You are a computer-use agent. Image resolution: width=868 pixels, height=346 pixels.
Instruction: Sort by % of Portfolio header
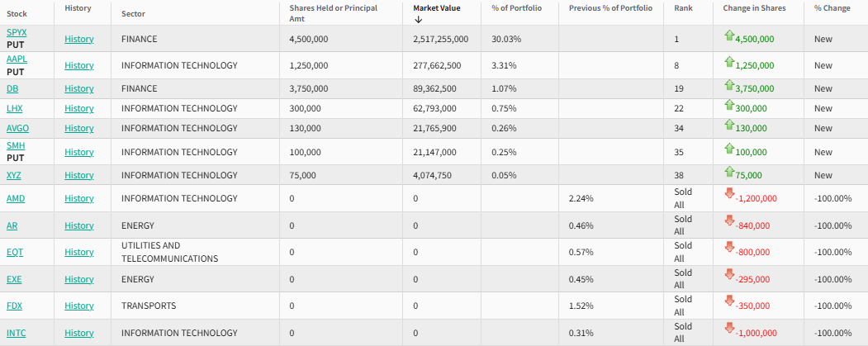516,7
